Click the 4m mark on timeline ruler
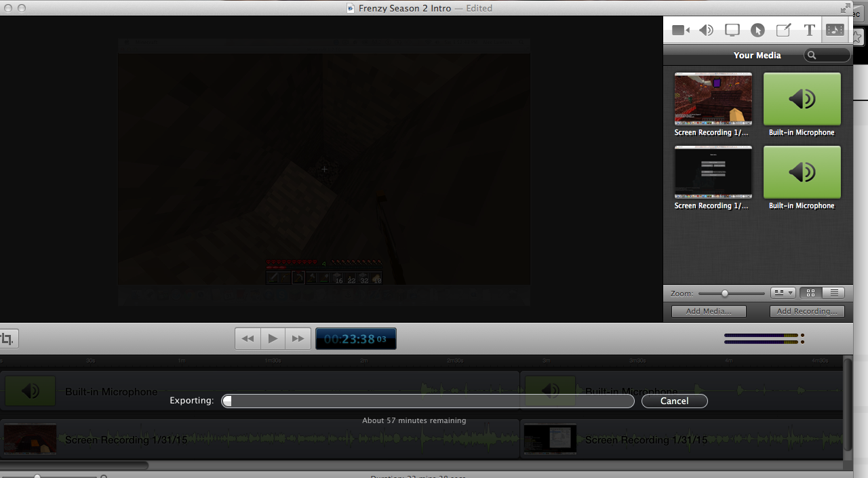This screenshot has width=868, height=478. tap(728, 361)
